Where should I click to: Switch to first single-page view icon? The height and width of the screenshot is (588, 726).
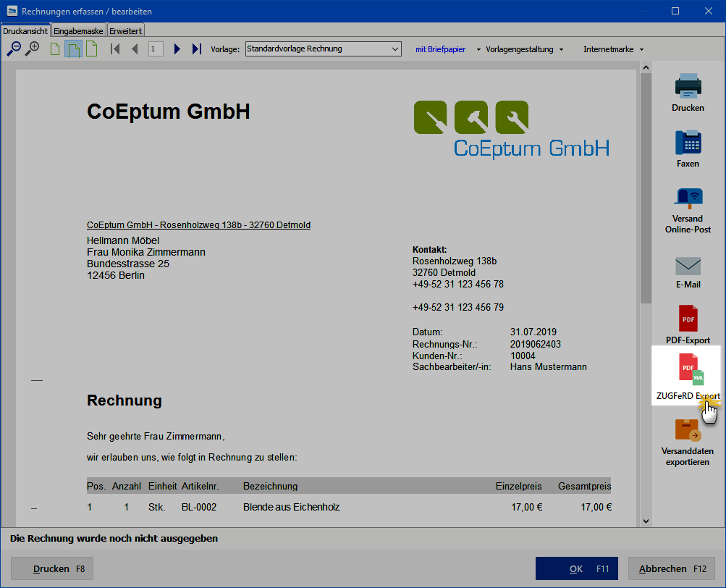(x=55, y=49)
